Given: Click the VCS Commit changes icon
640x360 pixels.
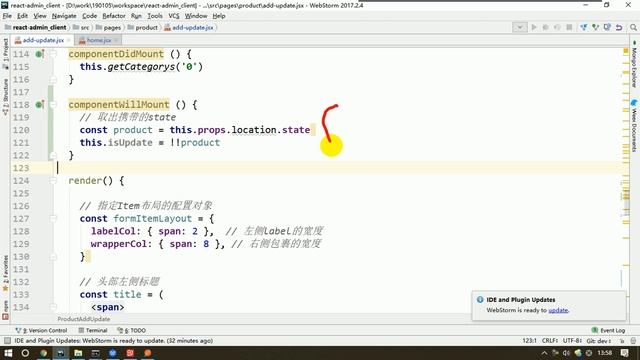Looking at the screenshot, I should click(596, 27).
